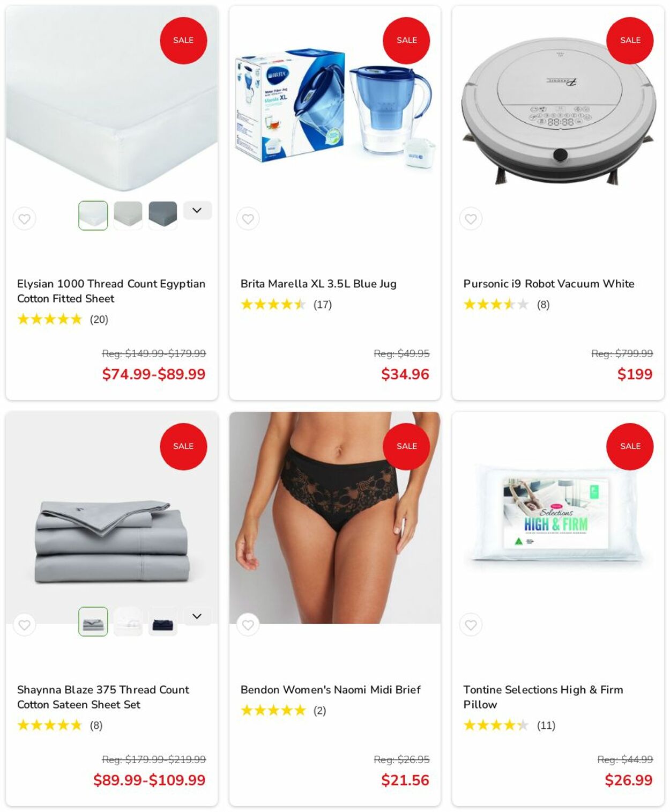Open Pursonic i9 Robot Vacuum White link
Image resolution: width=670 pixels, height=812 pixels.
(x=549, y=284)
